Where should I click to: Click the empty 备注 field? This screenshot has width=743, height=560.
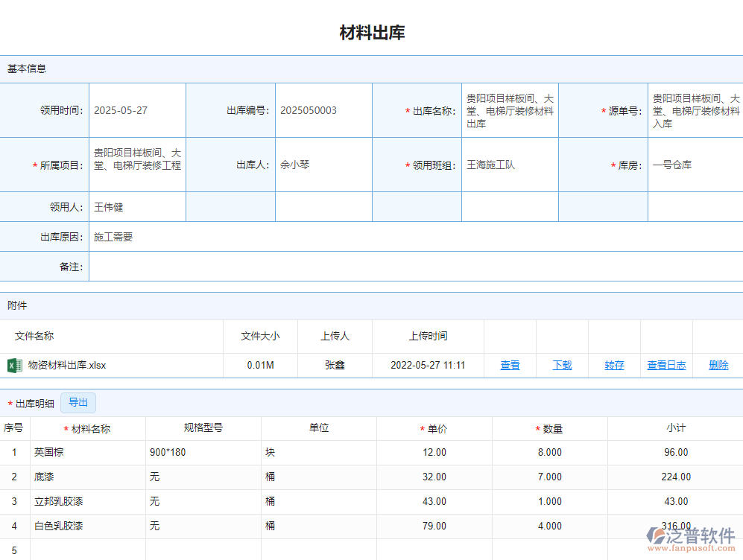pos(415,267)
